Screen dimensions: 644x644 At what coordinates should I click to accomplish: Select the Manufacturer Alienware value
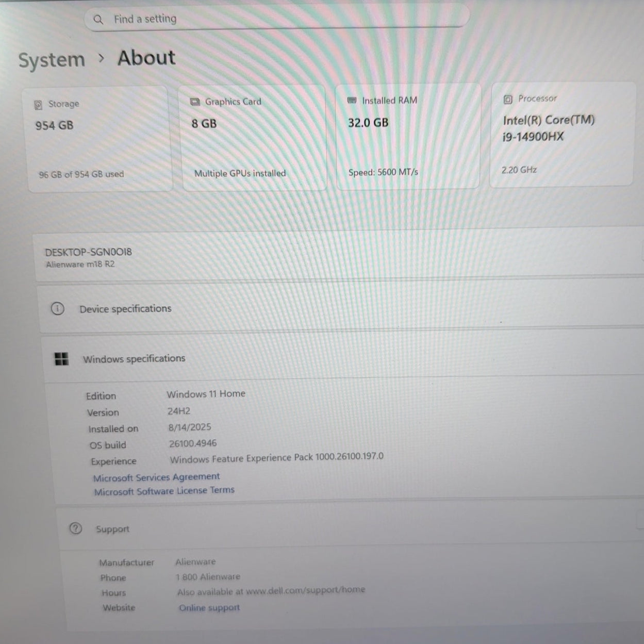195,562
